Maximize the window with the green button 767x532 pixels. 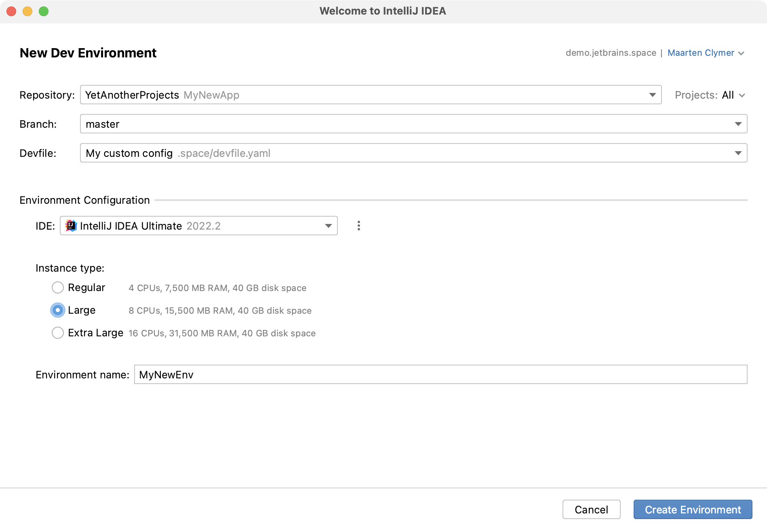point(44,11)
